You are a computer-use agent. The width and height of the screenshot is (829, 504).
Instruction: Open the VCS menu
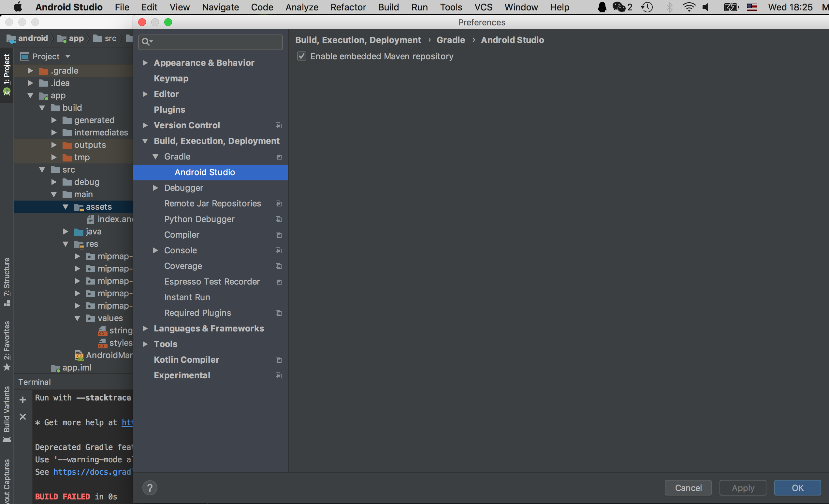(x=483, y=7)
